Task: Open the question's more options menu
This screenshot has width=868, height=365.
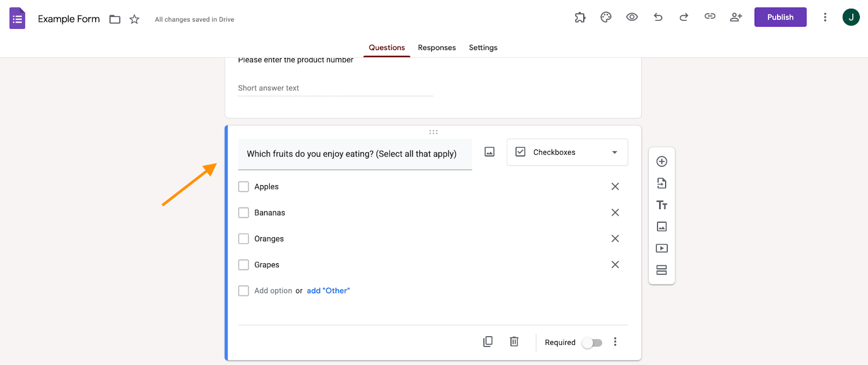Action: click(615, 342)
